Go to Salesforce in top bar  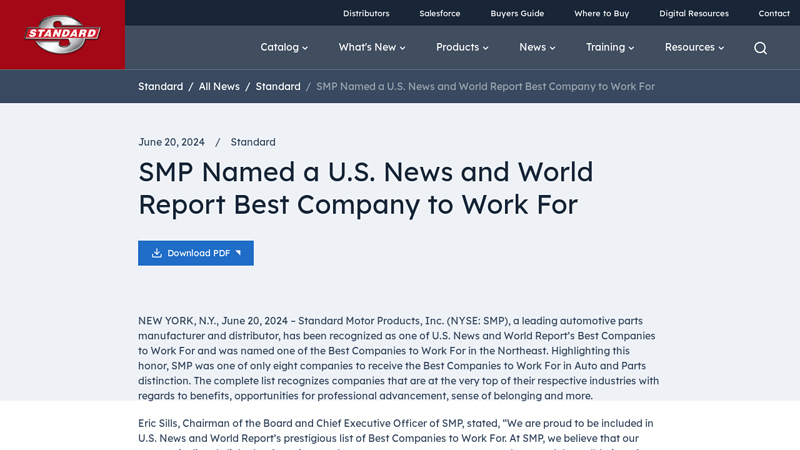tap(440, 13)
